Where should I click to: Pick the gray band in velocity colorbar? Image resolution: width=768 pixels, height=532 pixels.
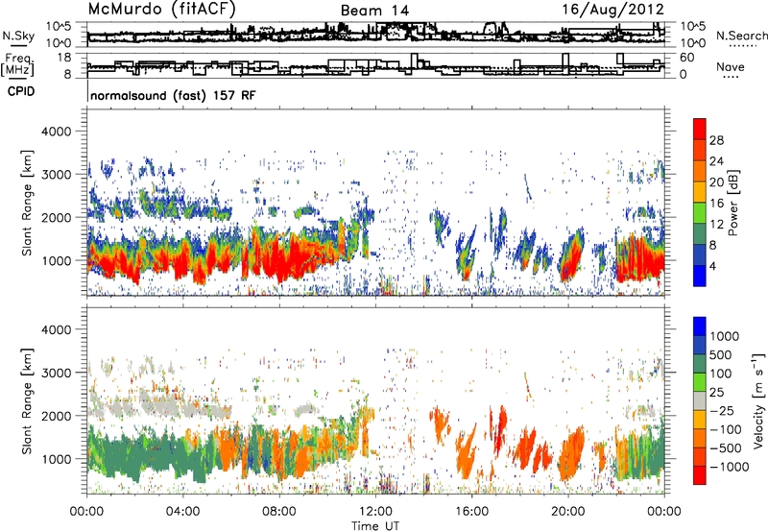(x=700, y=400)
